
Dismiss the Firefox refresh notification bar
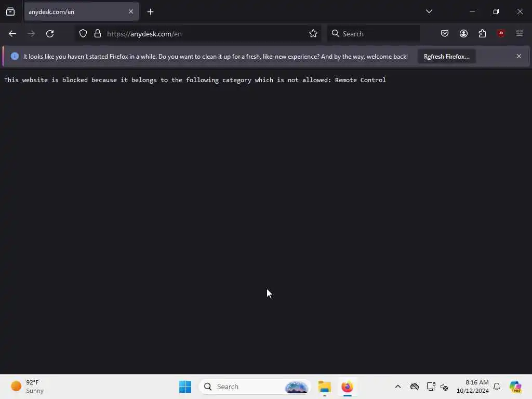point(519,56)
